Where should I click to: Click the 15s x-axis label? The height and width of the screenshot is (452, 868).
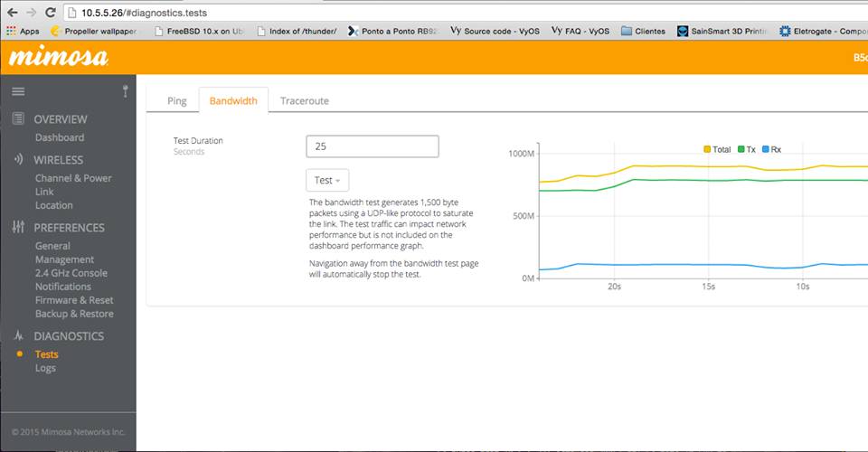(709, 287)
